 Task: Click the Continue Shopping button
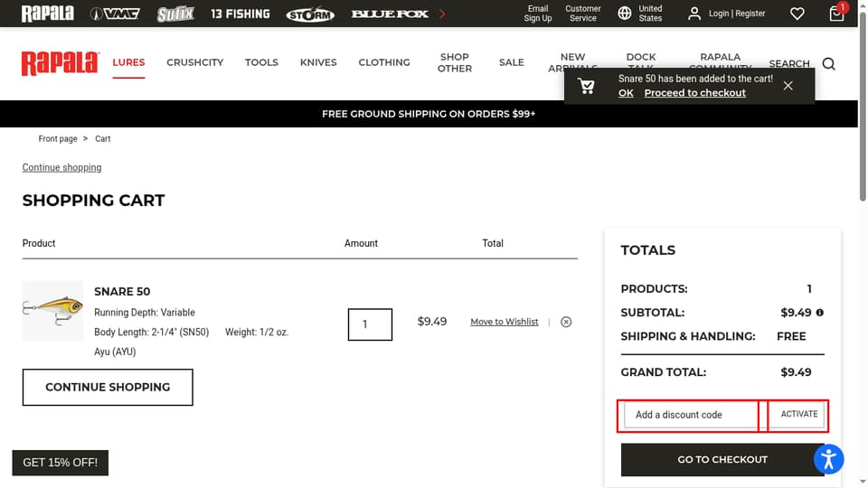(108, 388)
